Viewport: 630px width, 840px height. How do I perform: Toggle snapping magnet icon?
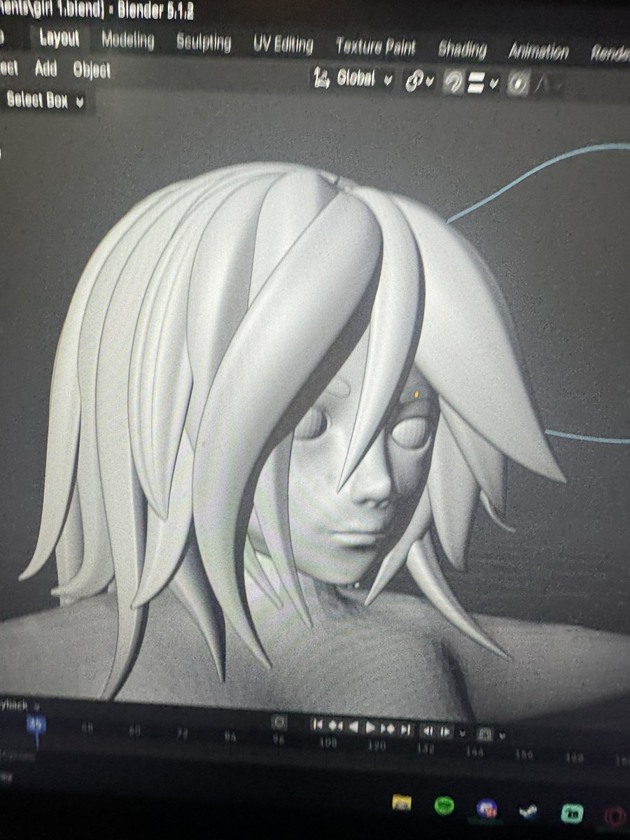point(454,83)
